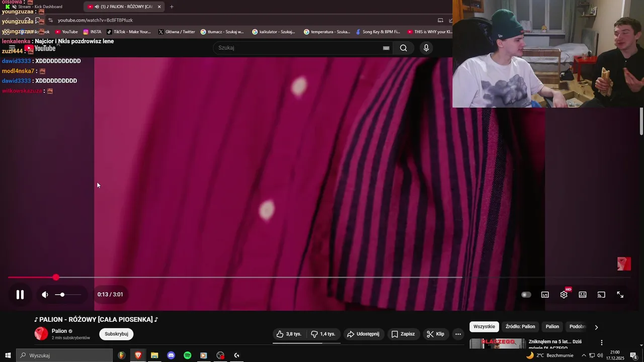Open the temperatura - Szukaj bookmark

pyautogui.click(x=327, y=32)
